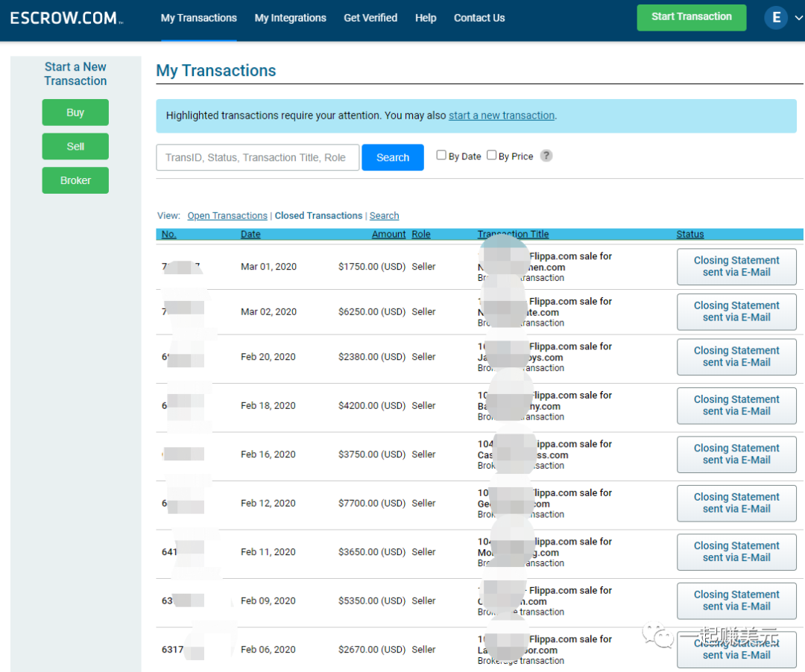The width and height of the screenshot is (805, 672).
Task: Open the user avatar E icon
Action: tap(776, 18)
